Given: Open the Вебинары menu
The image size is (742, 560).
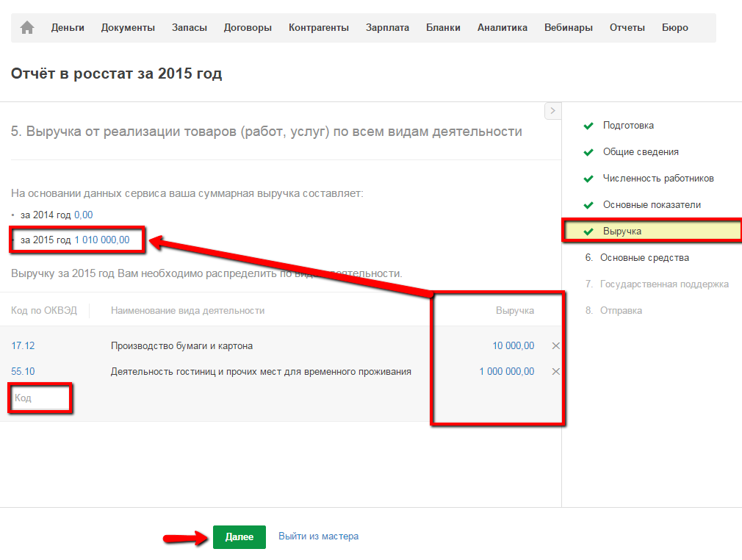Looking at the screenshot, I should 569,28.
